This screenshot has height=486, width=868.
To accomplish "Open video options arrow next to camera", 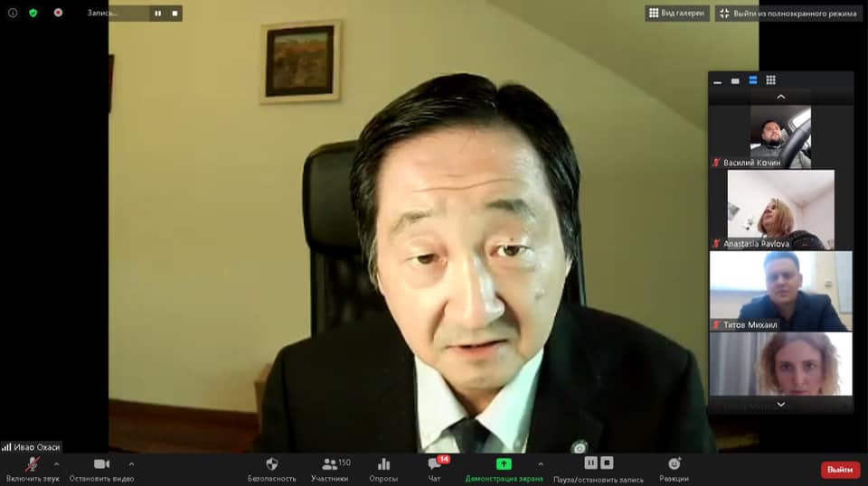I will (131, 464).
